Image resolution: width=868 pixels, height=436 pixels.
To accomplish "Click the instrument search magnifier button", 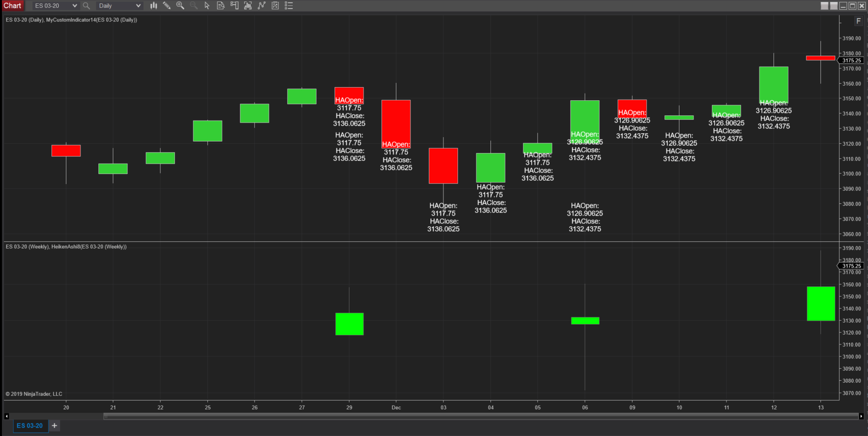I will 86,6.
